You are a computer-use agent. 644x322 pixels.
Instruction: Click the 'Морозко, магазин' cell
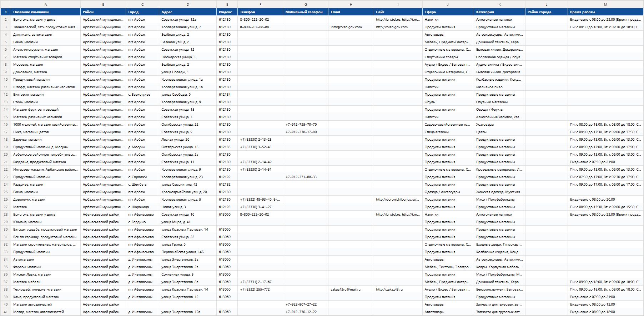click(46, 65)
